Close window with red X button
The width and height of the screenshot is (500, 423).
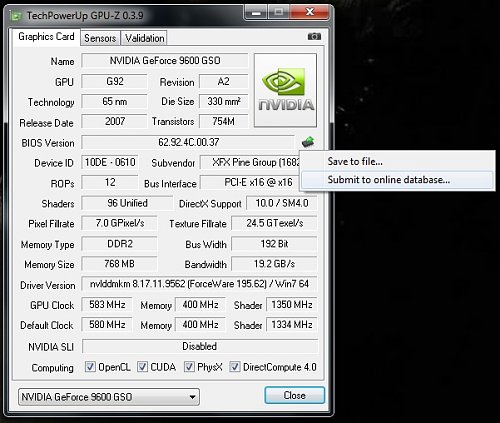point(310,13)
